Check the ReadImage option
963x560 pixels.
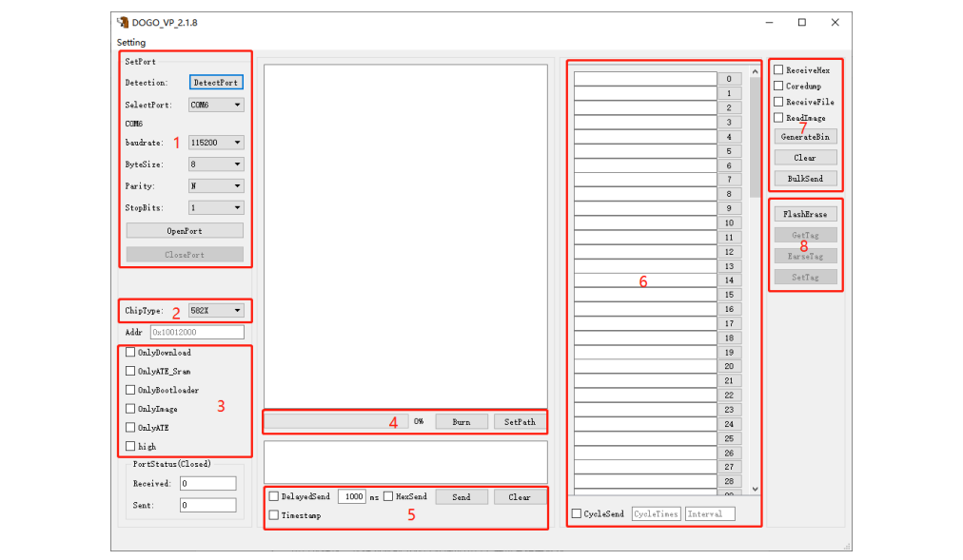point(778,118)
